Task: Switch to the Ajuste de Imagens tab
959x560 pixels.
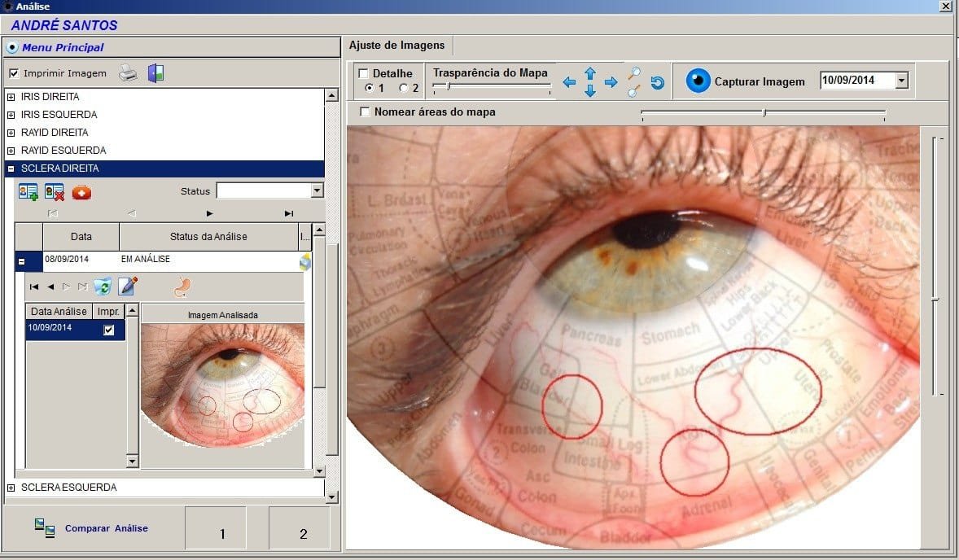Action: [x=397, y=45]
